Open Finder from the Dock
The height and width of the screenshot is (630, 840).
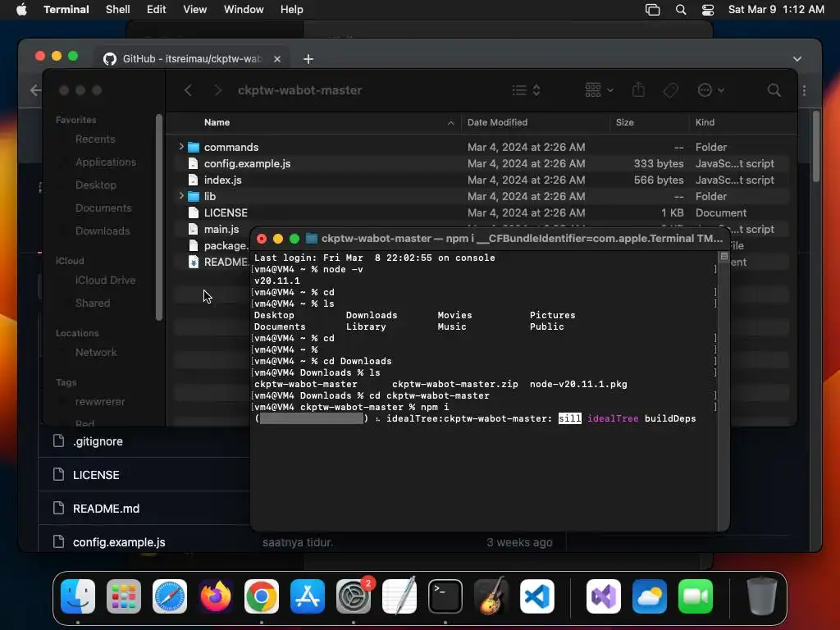coord(78,596)
